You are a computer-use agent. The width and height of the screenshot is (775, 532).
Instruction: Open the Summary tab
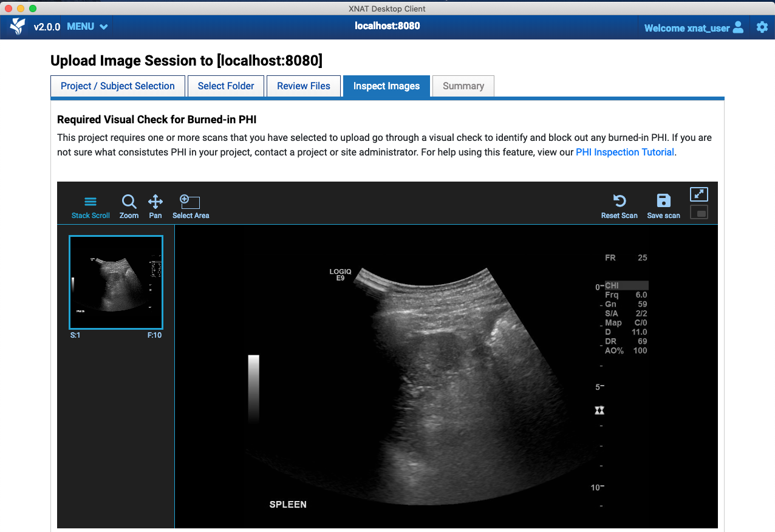pyautogui.click(x=463, y=86)
